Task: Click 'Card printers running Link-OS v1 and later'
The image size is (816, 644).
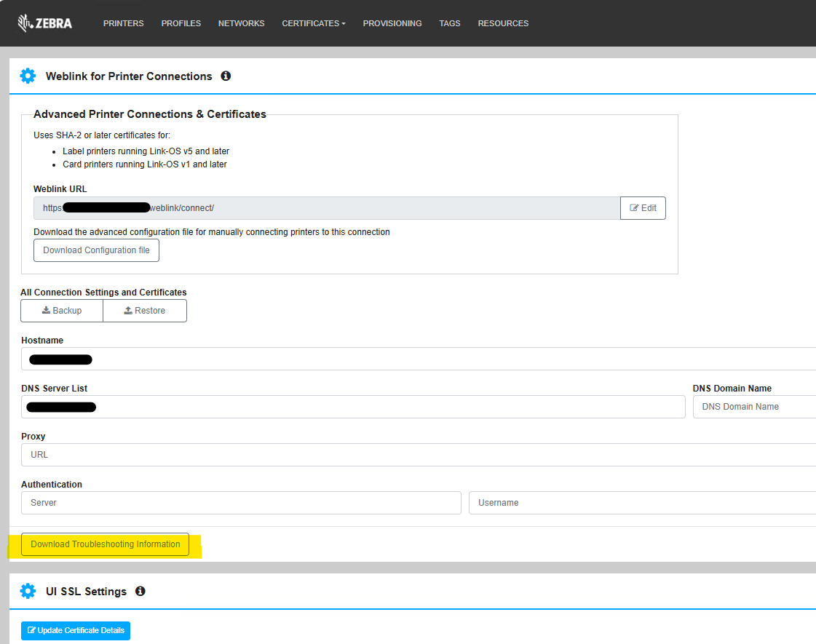Action: (145, 164)
